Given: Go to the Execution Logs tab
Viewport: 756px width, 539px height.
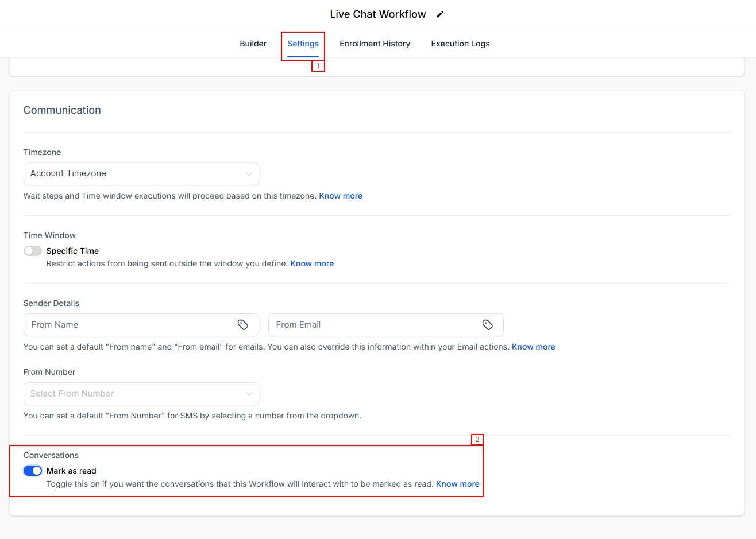Looking at the screenshot, I should point(460,44).
